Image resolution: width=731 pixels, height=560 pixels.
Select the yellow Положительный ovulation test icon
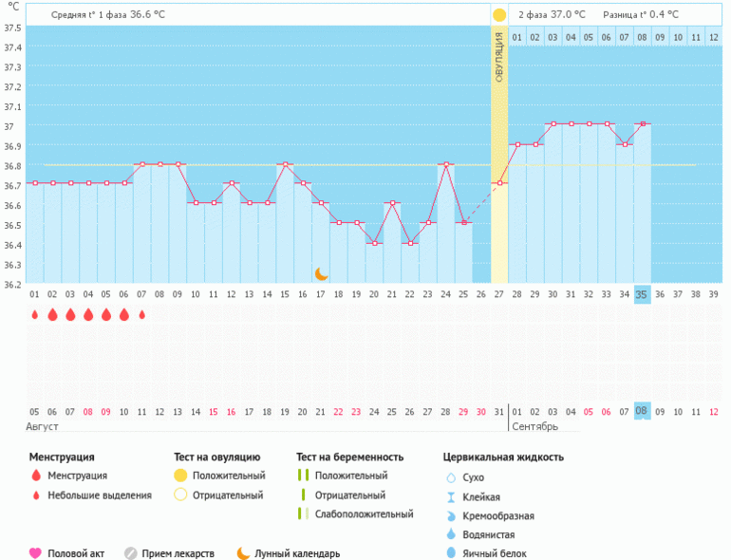(180, 476)
